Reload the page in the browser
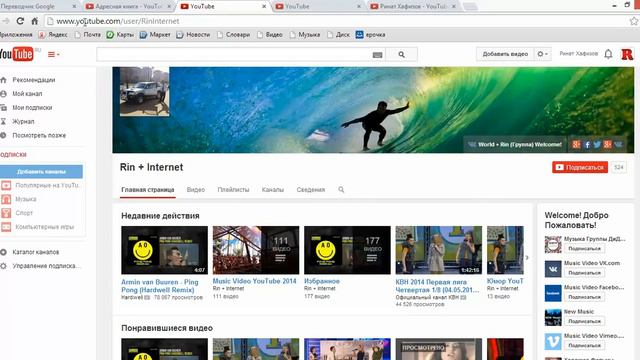Screen dimensions: 640x360 [20, 21]
